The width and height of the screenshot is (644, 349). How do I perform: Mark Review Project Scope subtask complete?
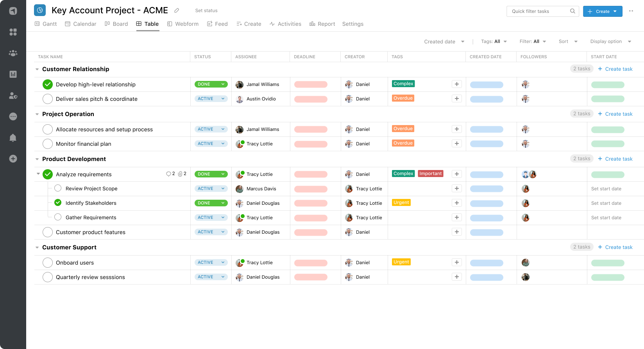[58, 188]
